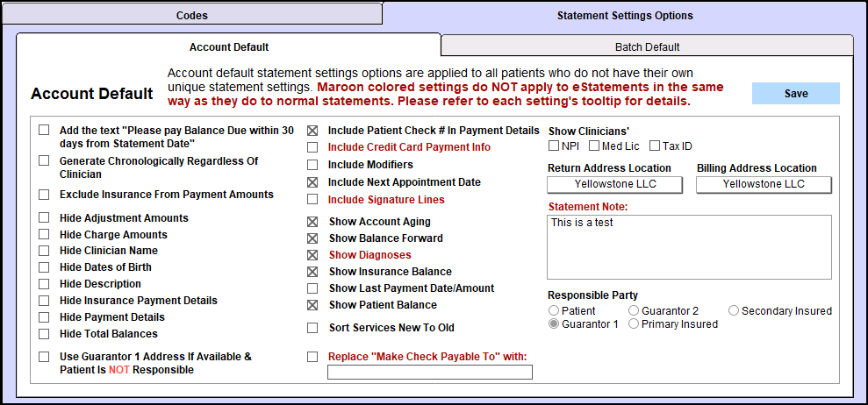Disable Show Account Aging checkbox
Viewport: 868px width, 405px height.
tap(312, 222)
